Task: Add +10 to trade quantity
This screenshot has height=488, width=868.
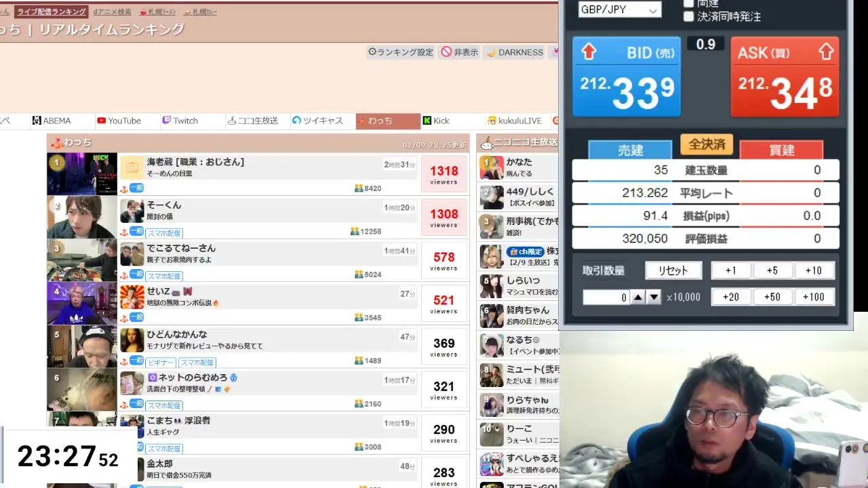Action: [814, 270]
